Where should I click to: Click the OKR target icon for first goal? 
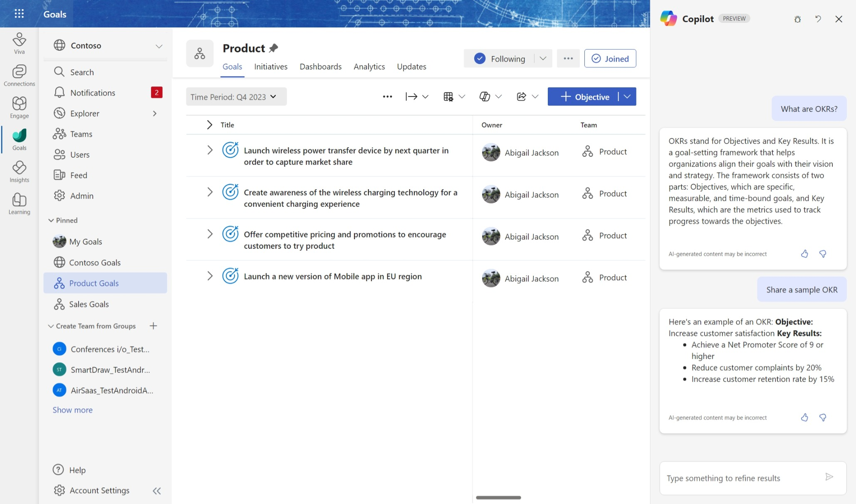click(230, 151)
